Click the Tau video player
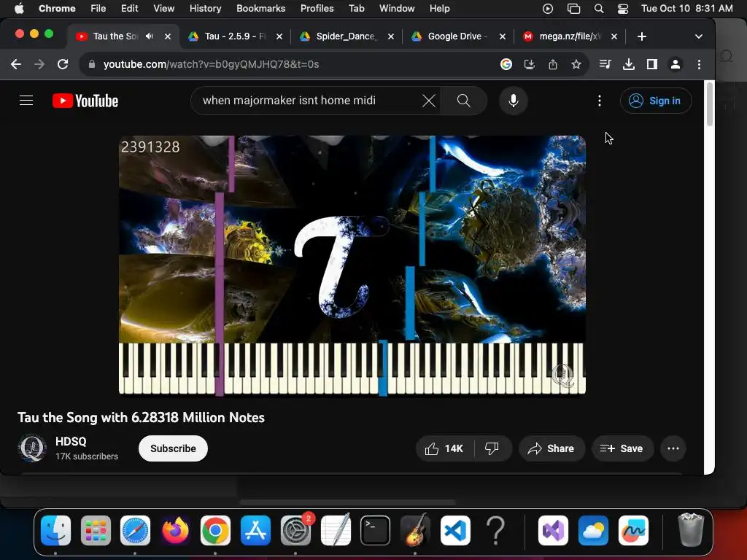 click(x=352, y=265)
